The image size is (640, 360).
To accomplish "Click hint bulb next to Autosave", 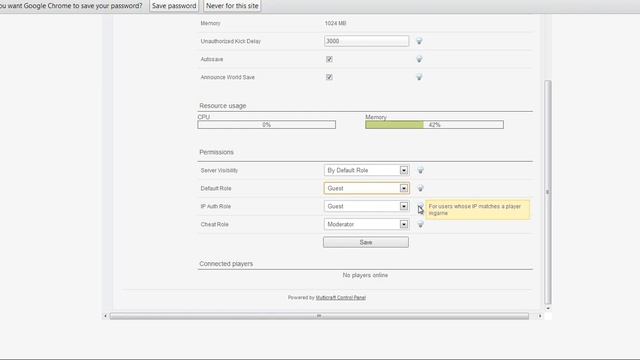I will [419, 59].
